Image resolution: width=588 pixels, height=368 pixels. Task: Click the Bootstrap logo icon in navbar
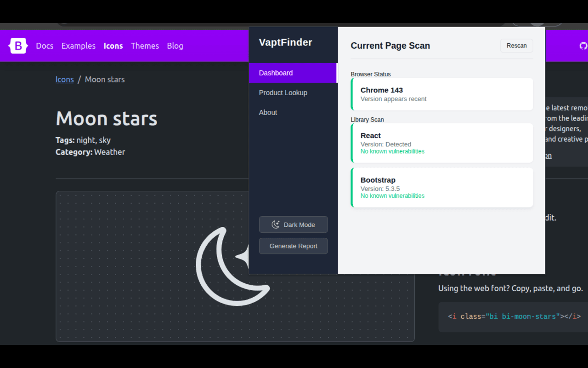click(x=18, y=46)
